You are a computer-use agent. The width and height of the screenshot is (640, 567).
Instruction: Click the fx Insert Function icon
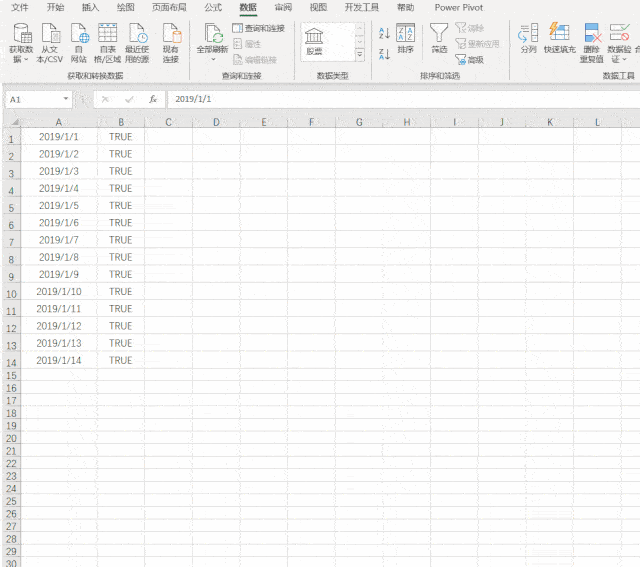pyautogui.click(x=153, y=99)
